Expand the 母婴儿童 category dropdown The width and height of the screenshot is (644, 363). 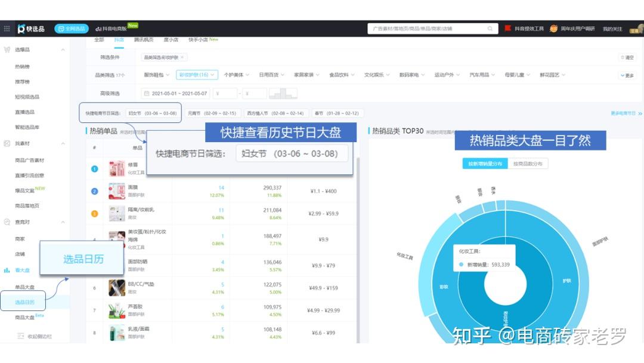(x=517, y=75)
